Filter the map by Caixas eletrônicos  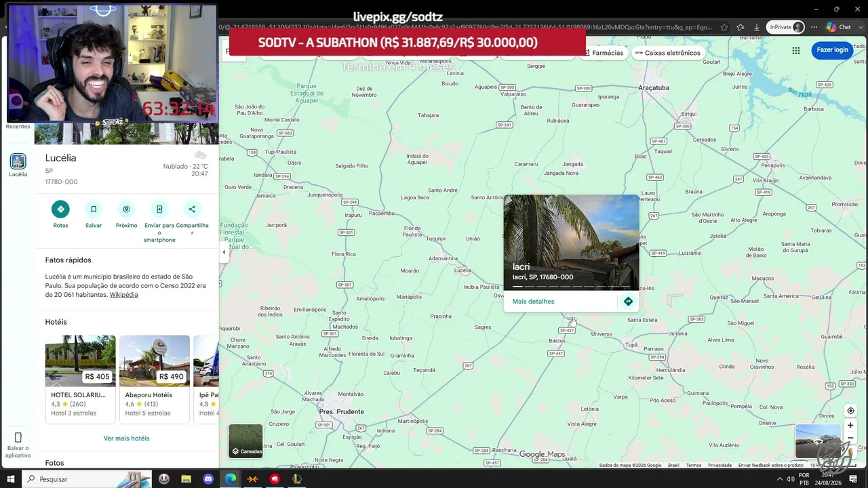[x=667, y=53]
